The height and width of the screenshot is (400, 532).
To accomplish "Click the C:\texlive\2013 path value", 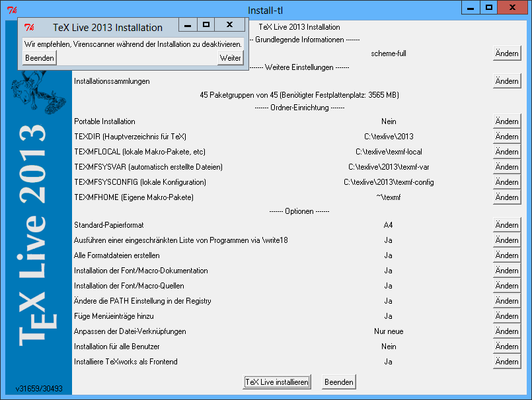I will 389,137.
